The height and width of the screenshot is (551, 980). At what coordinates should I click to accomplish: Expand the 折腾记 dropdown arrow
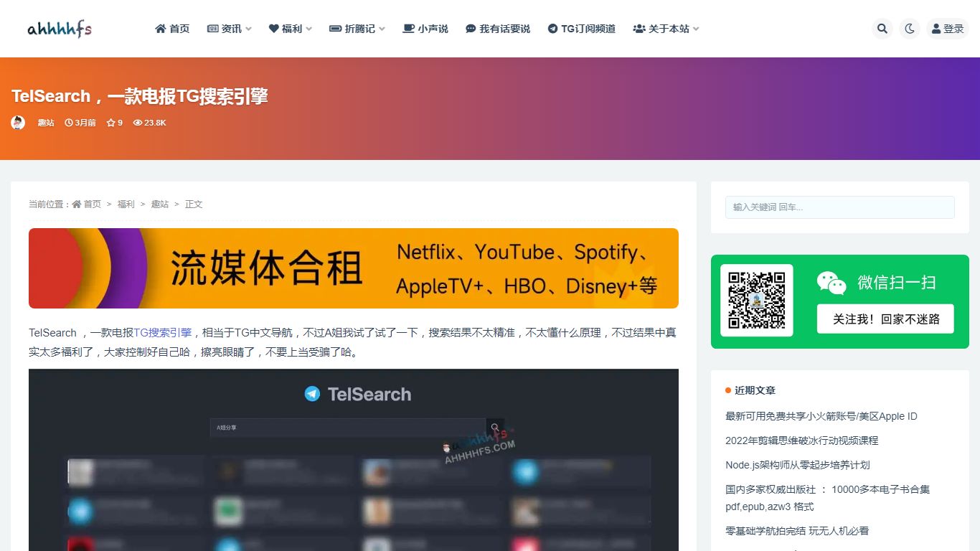(382, 29)
